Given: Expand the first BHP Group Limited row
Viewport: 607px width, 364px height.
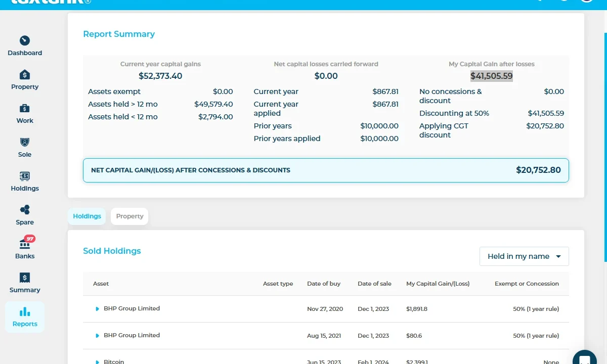Looking at the screenshot, I should point(98,309).
